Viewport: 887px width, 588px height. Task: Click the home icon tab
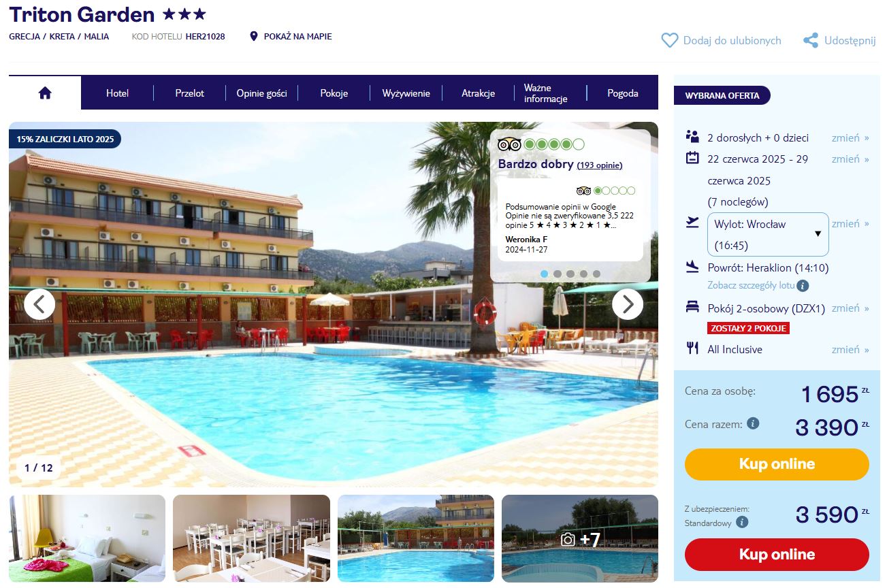tap(45, 93)
